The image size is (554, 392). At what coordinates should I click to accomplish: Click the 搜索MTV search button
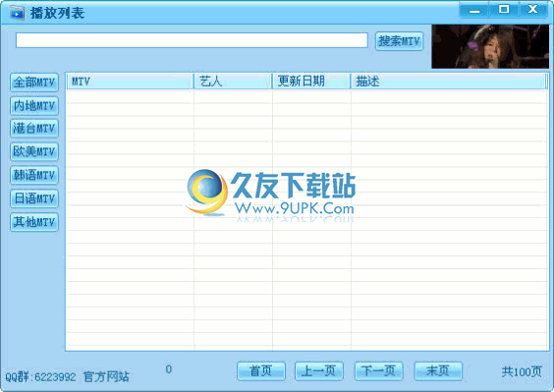399,41
